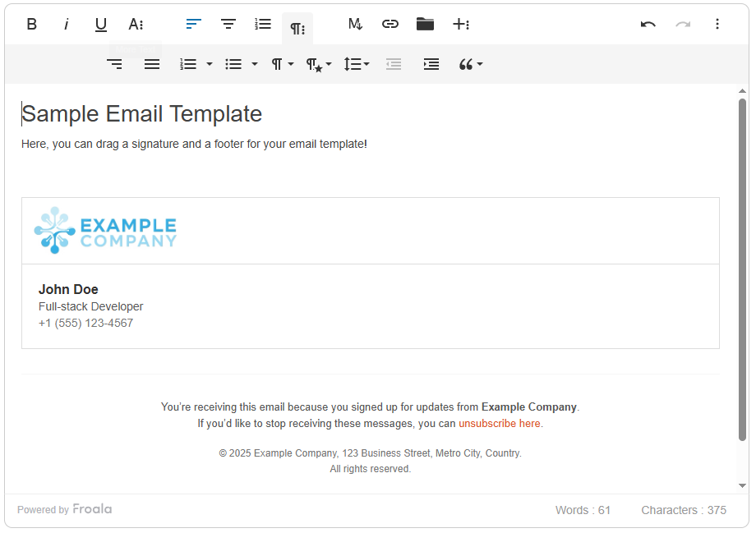Toggle italic text style

pyautogui.click(x=67, y=25)
